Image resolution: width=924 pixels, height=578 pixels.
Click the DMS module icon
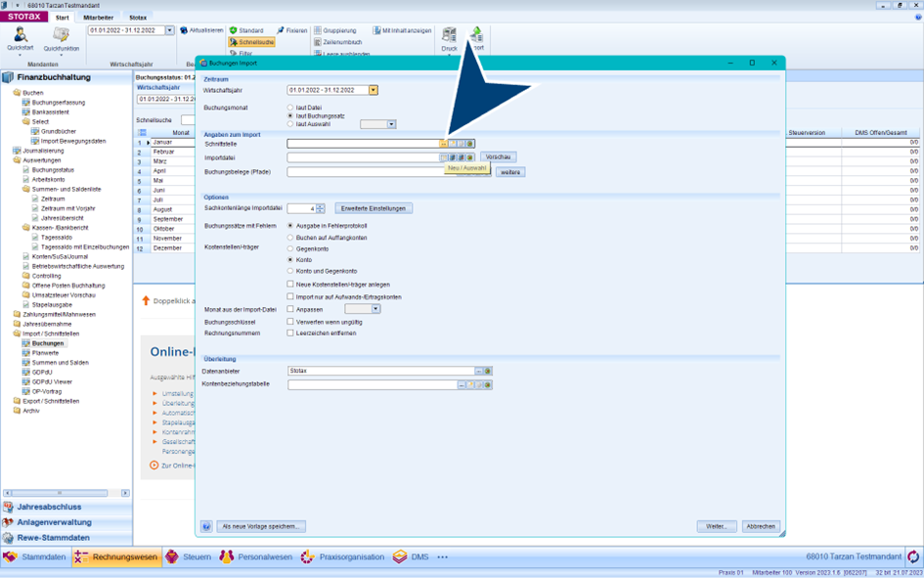coord(400,556)
